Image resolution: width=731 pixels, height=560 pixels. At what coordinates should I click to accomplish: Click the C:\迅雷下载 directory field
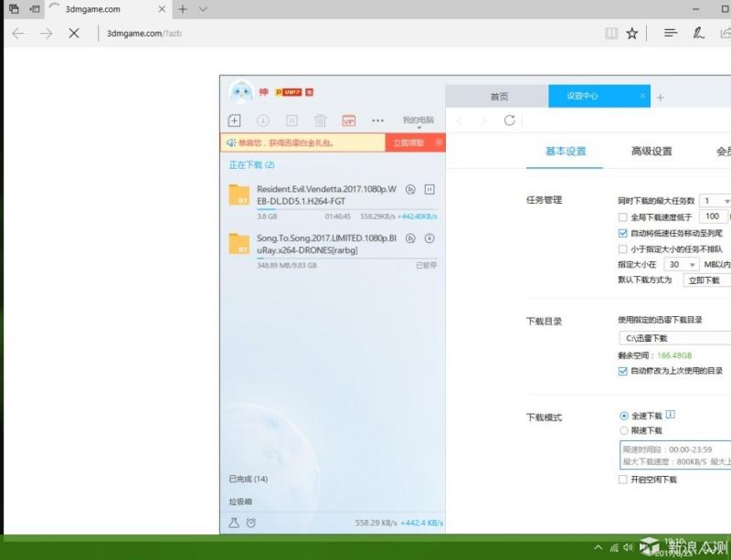coord(675,338)
